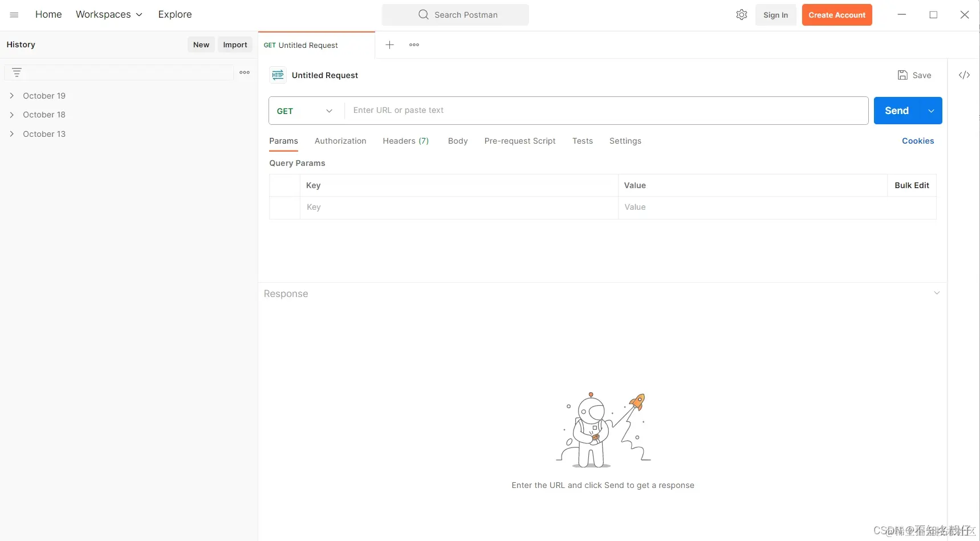980x541 pixels.
Task: Open the hamburger main menu
Action: coord(14,15)
